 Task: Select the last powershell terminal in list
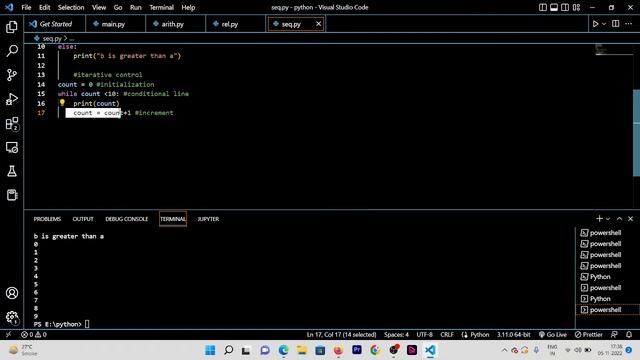607,310
